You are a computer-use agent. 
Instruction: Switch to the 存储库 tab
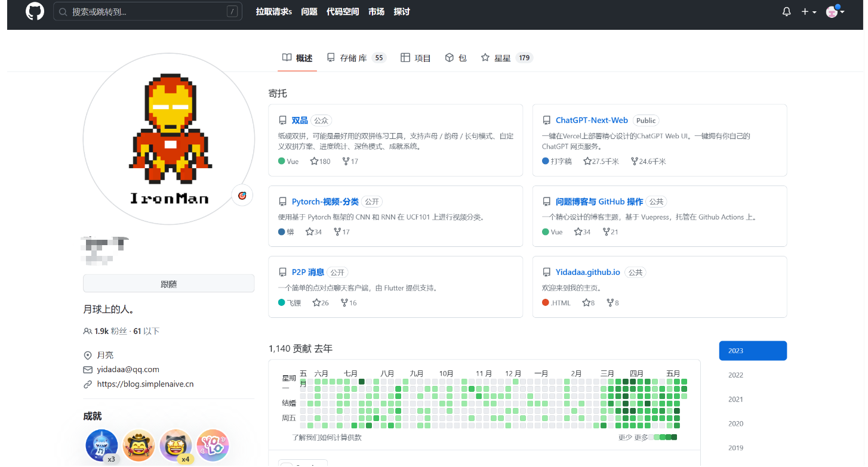(x=356, y=58)
